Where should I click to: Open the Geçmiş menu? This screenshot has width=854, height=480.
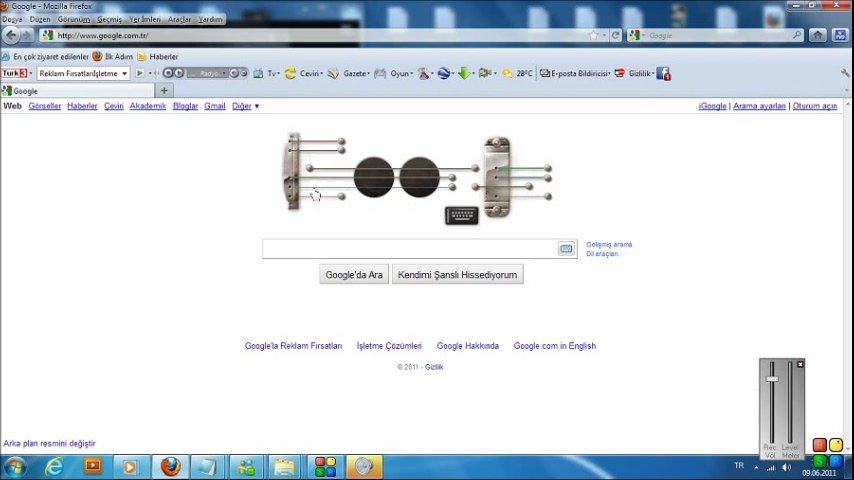coord(109,19)
